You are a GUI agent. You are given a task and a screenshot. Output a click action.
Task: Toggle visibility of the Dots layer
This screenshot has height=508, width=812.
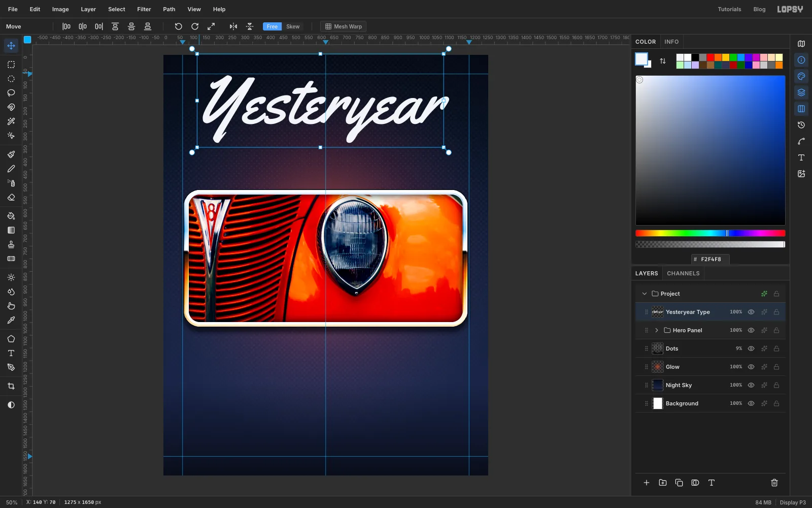(751, 348)
